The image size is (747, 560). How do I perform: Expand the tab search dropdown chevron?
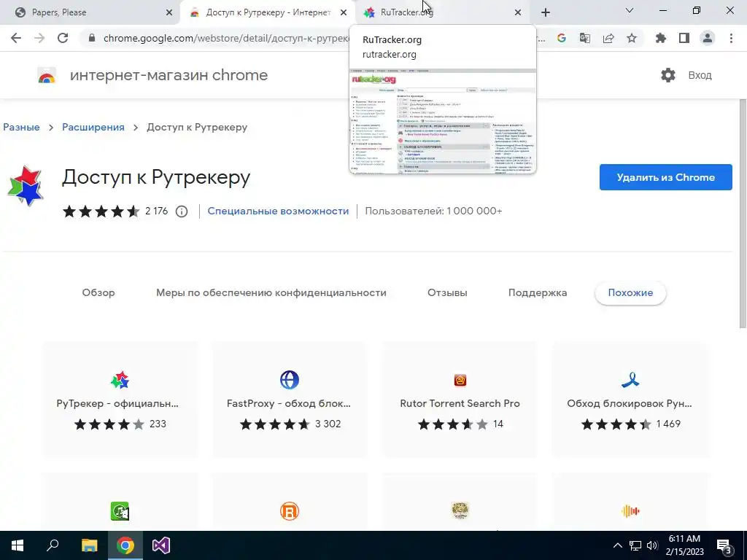(x=630, y=10)
